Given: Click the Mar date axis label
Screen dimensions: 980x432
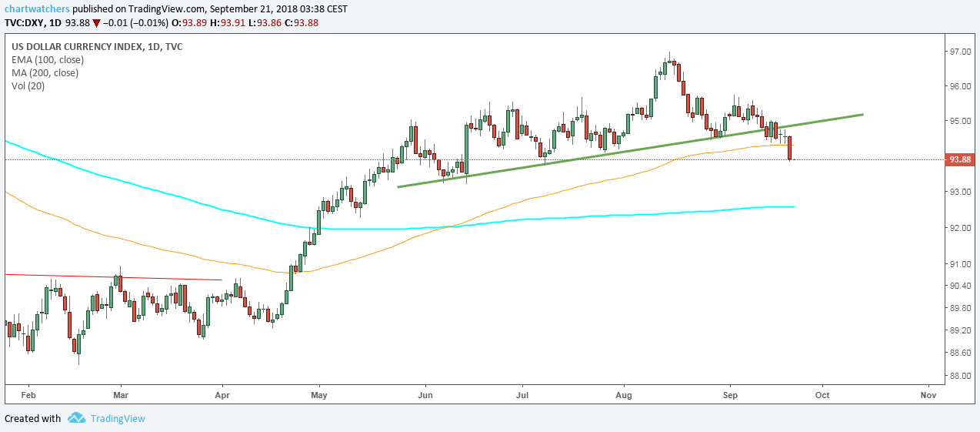Looking at the screenshot, I should 120,394.
